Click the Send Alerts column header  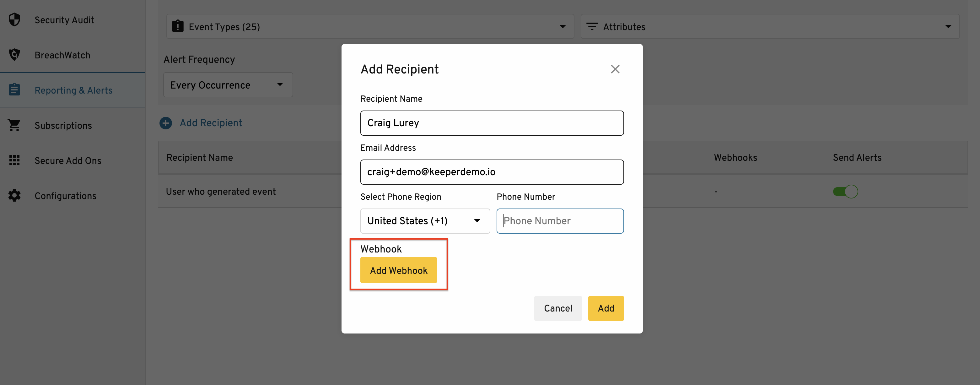(x=857, y=158)
